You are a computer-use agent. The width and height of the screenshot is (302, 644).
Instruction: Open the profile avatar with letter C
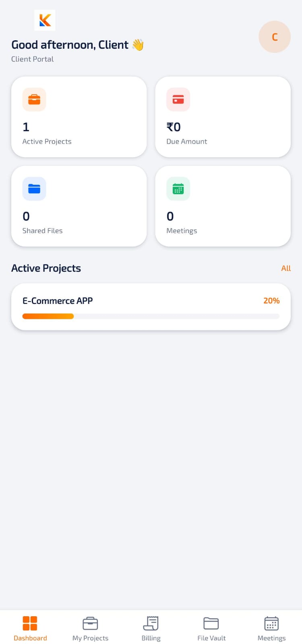coord(275,37)
